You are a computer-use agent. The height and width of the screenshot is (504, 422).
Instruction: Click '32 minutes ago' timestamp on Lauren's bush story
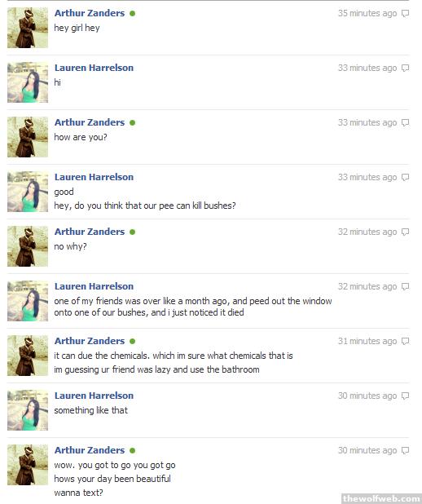[x=367, y=287]
